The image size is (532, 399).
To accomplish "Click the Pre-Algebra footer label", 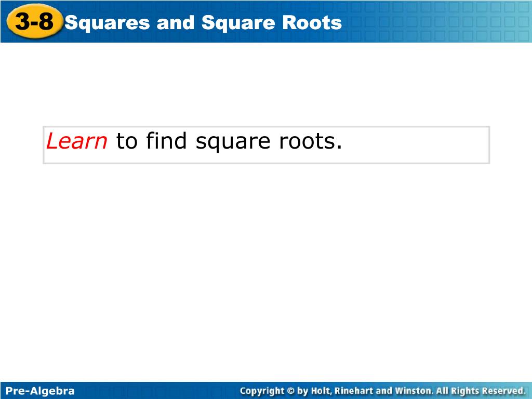I will (40, 391).
